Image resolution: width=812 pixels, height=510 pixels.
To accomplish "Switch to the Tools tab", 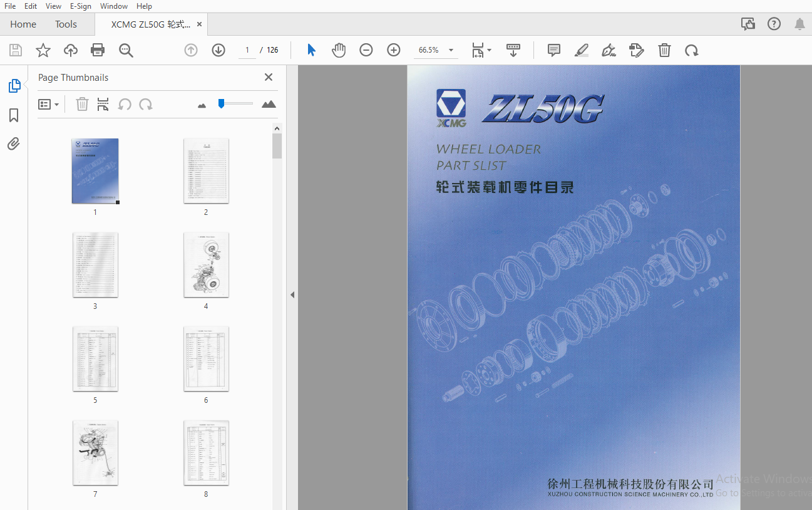I will pyautogui.click(x=66, y=24).
